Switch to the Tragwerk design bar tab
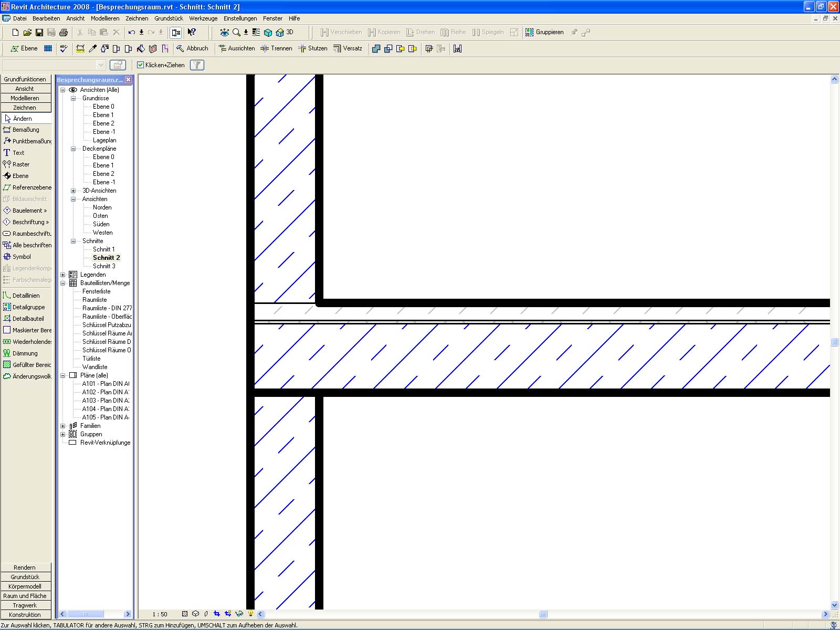The image size is (840, 630). click(26, 605)
